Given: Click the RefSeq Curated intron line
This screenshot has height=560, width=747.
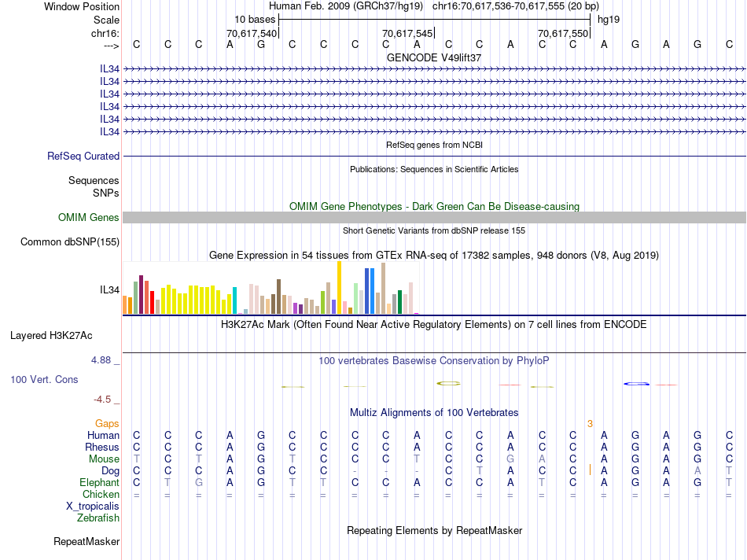Looking at the screenshot, I should 434,157.
